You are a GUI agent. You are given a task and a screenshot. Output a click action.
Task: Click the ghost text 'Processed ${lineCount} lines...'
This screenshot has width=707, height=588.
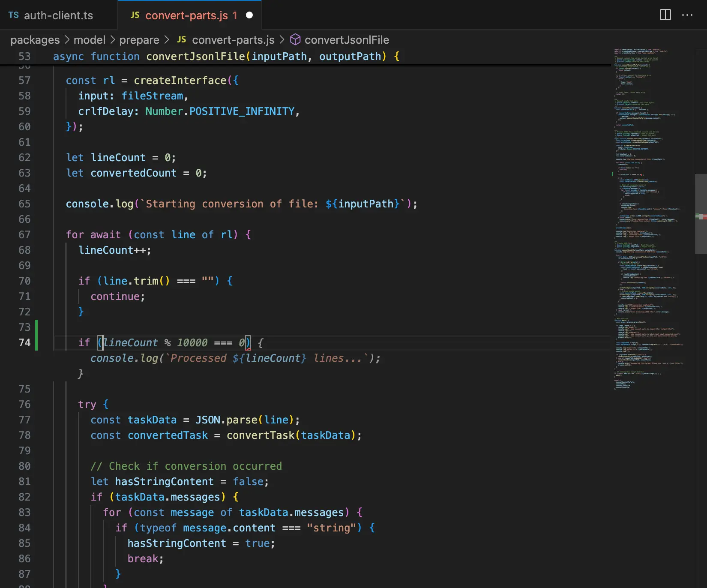pyautogui.click(x=267, y=358)
